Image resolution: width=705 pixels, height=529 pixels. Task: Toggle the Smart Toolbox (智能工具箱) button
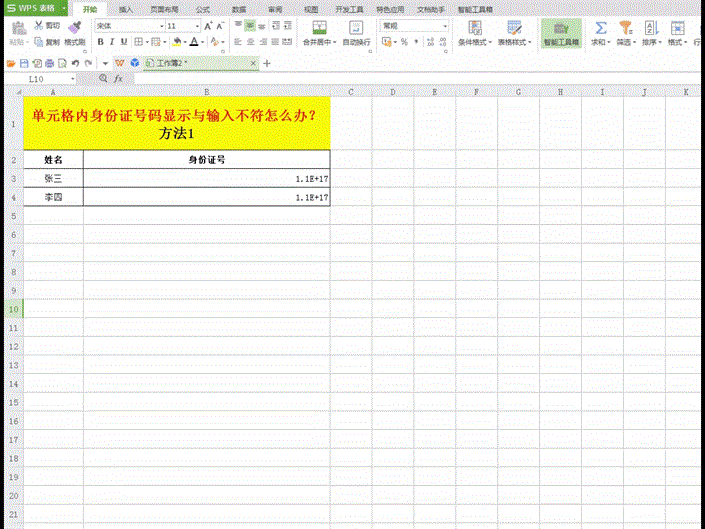click(561, 34)
